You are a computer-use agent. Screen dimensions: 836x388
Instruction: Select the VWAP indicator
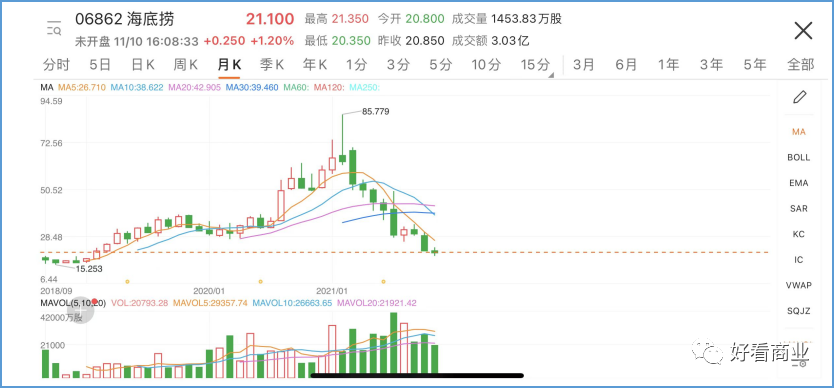pyautogui.click(x=798, y=285)
